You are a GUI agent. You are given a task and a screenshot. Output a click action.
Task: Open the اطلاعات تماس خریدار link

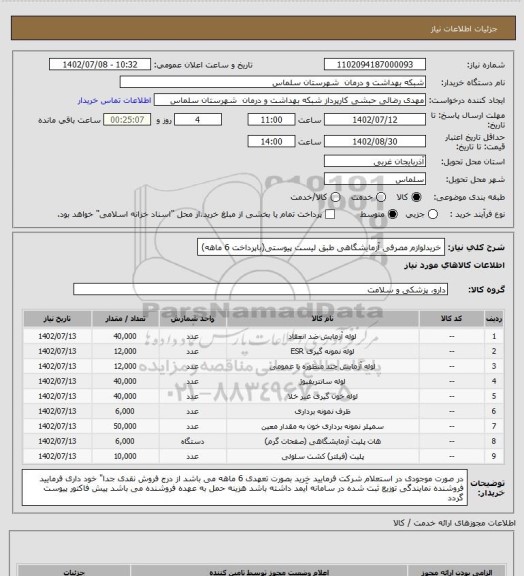[x=114, y=100]
